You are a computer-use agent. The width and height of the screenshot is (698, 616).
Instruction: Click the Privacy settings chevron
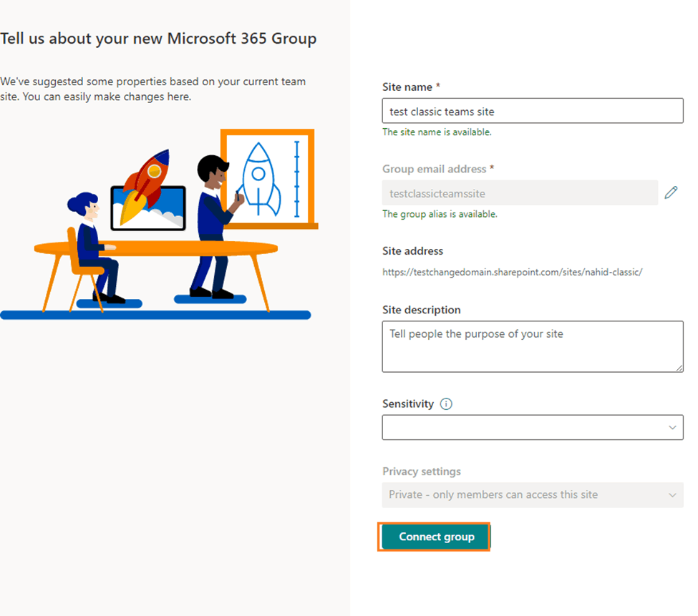673,494
